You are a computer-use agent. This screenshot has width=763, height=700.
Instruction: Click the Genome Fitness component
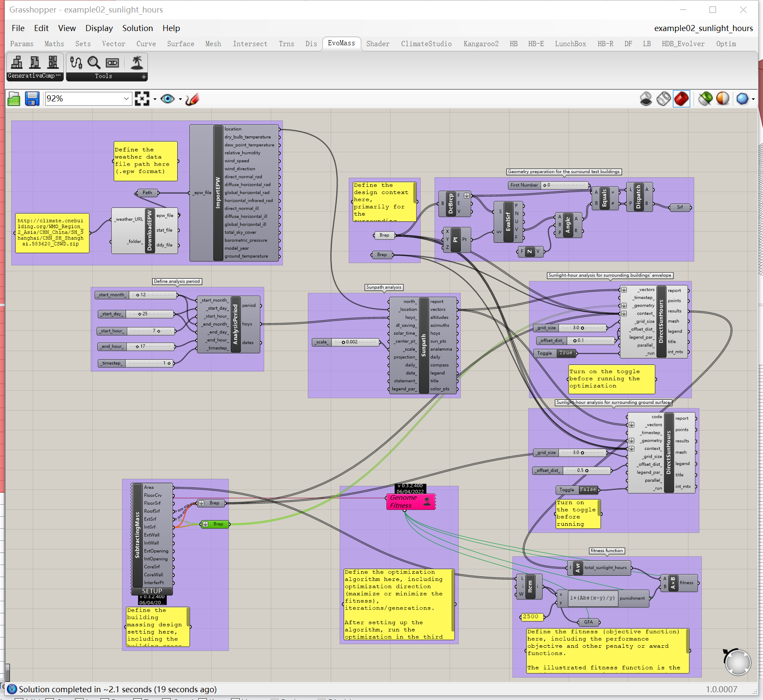point(411,502)
